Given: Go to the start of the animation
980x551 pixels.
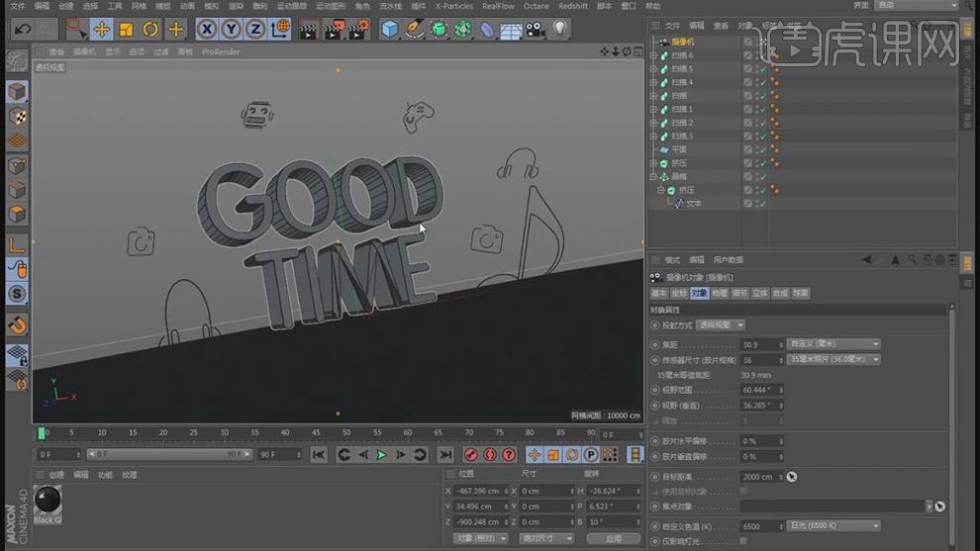Looking at the screenshot, I should (x=318, y=455).
